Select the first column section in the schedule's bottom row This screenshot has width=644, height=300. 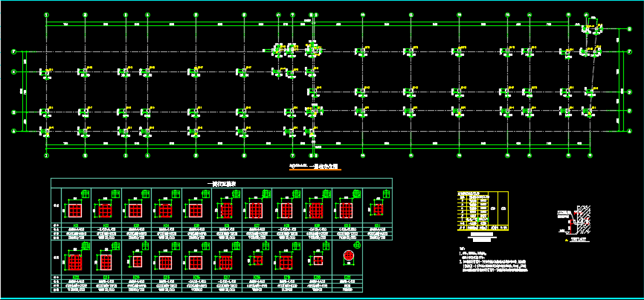coord(75,262)
